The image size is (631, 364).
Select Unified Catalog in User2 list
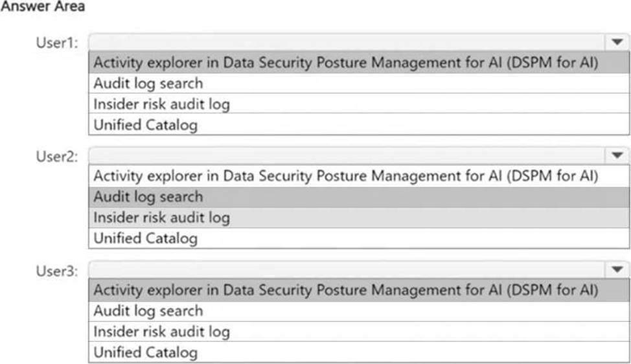[145, 238]
